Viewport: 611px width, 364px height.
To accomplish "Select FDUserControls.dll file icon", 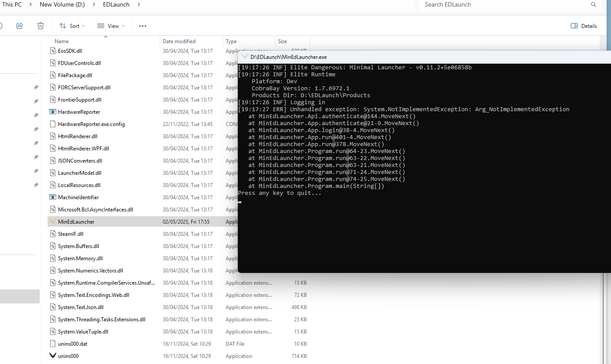I will click(53, 63).
